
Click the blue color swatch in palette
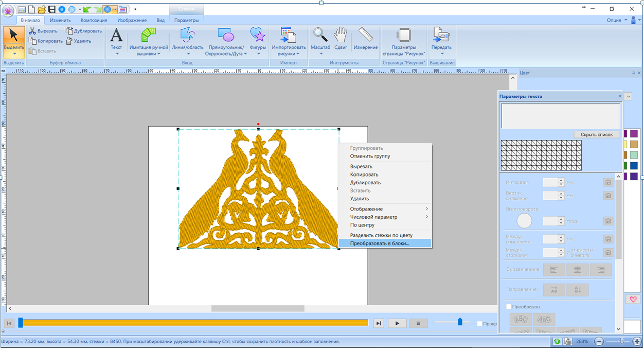click(634, 166)
